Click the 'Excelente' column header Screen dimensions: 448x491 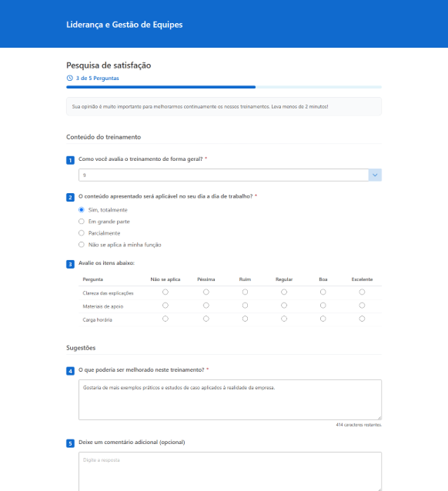[x=362, y=279]
